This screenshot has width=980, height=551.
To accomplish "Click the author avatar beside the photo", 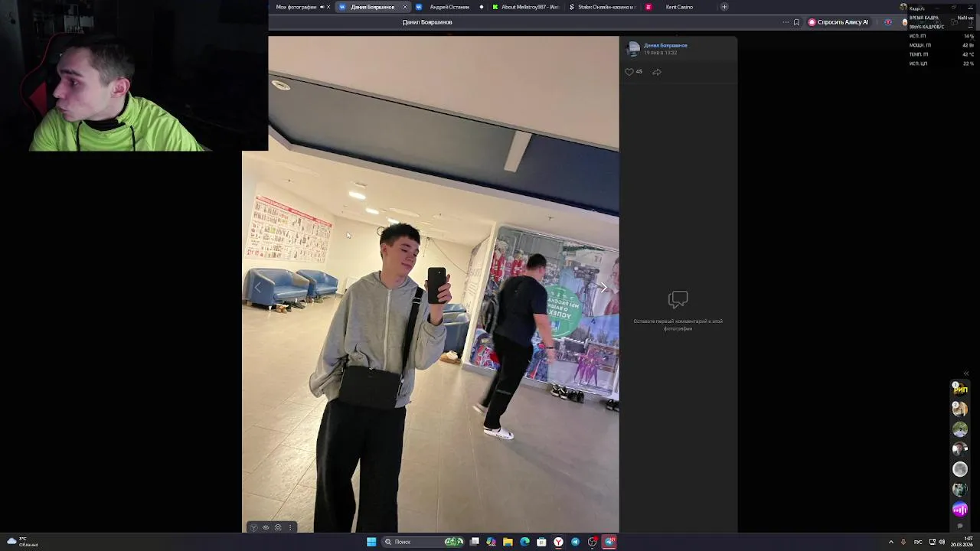I will tap(633, 49).
